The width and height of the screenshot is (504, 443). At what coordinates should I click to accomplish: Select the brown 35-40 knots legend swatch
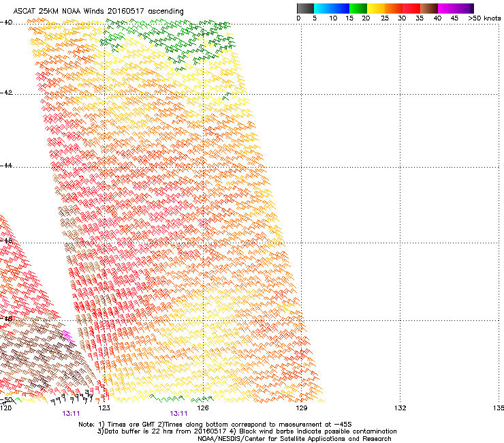pos(429,8)
